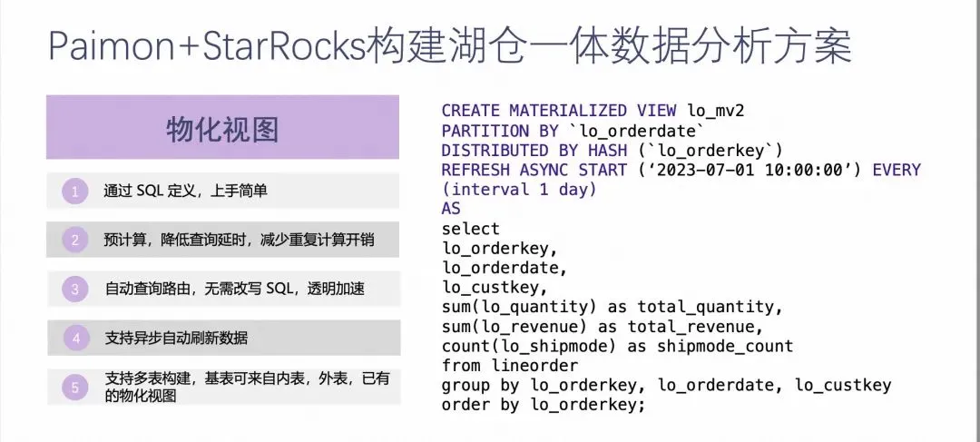
Task: Click the slide title Paimon+StarRocks text
Action: click(208, 45)
